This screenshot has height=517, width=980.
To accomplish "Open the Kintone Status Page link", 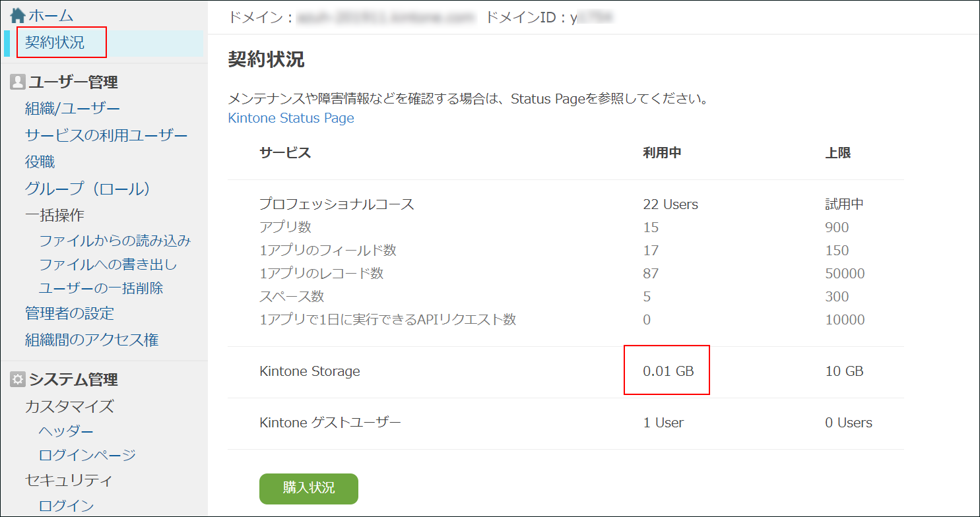I will [291, 118].
